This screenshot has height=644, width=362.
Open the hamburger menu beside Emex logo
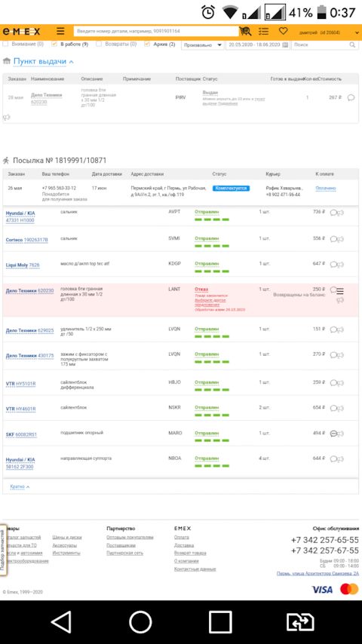[60, 31]
